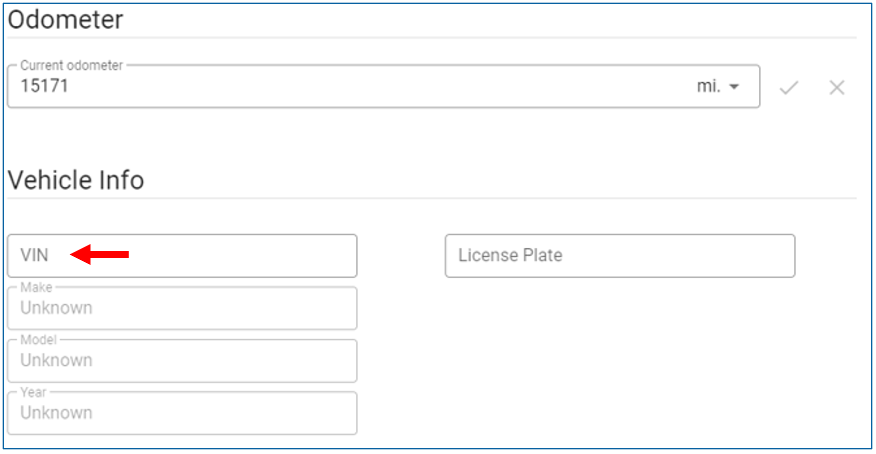876x454 pixels.
Task: Click into the License Plate input field
Action: click(620, 256)
